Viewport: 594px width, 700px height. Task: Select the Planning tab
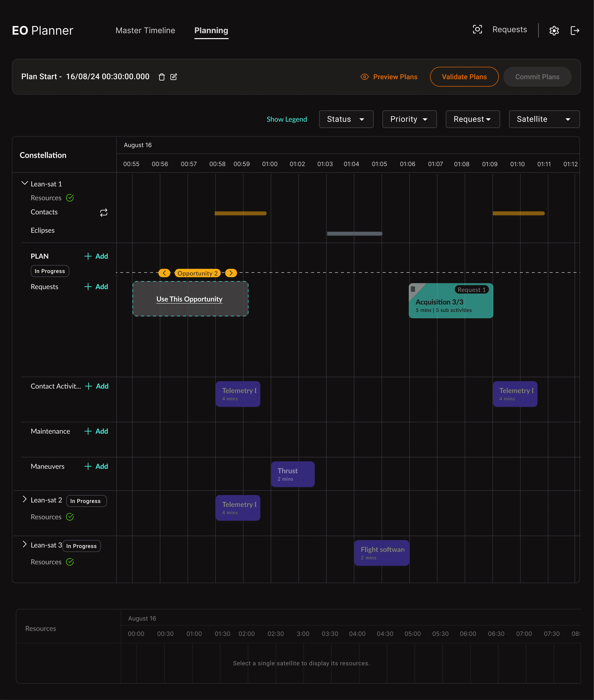pyautogui.click(x=211, y=30)
